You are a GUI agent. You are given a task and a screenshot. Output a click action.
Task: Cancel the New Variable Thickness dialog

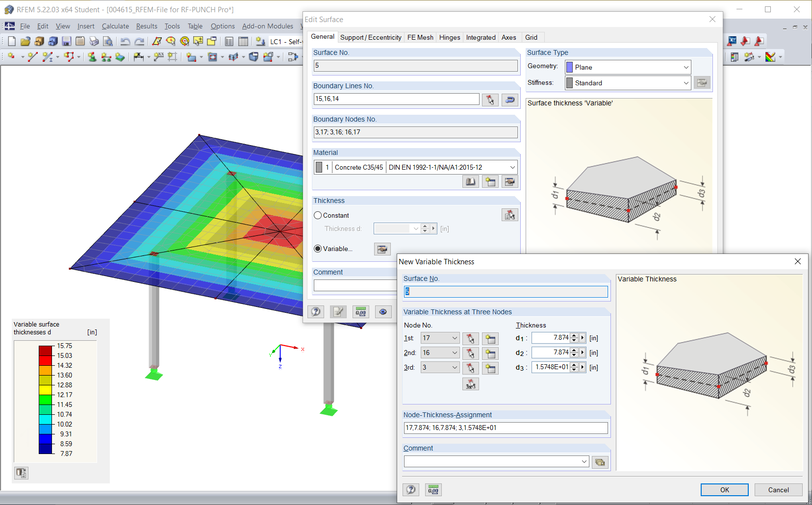(778, 489)
